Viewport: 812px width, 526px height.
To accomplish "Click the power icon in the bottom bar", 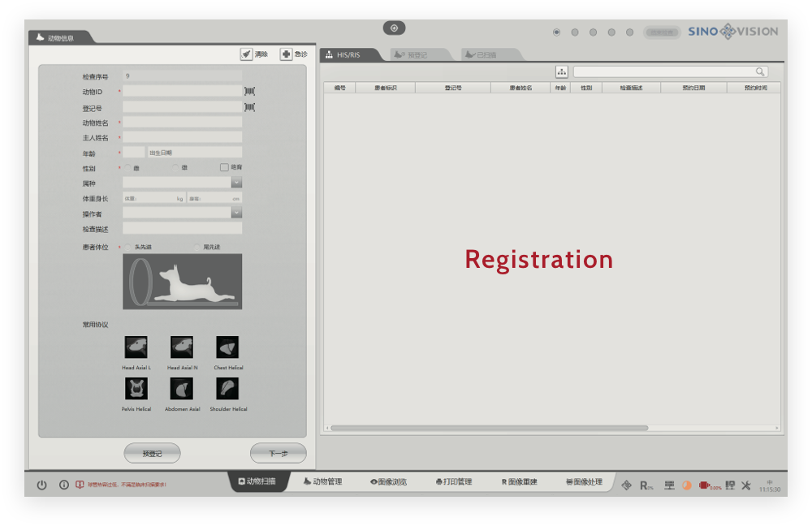I will [42, 485].
